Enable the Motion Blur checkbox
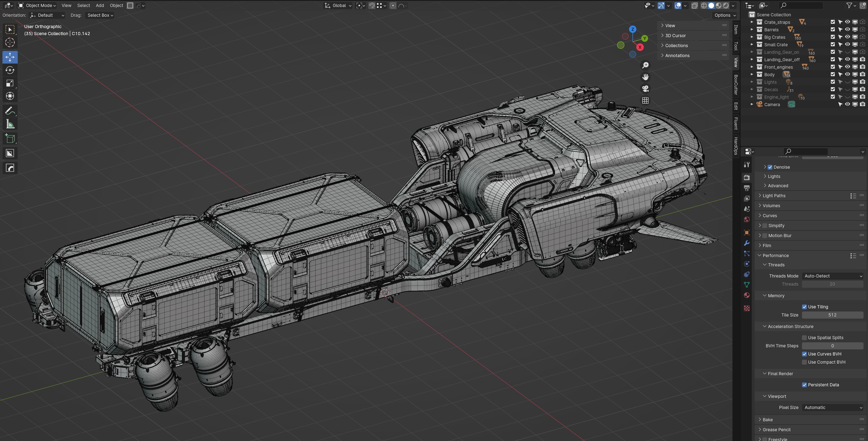Screen dimensions: 868x441 [765, 236]
